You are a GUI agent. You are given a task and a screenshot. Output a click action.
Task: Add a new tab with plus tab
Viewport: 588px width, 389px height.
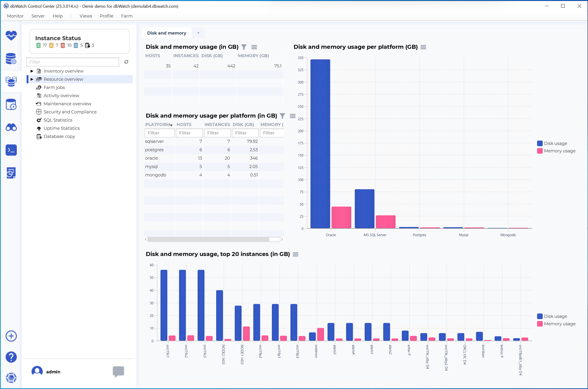[x=198, y=33]
